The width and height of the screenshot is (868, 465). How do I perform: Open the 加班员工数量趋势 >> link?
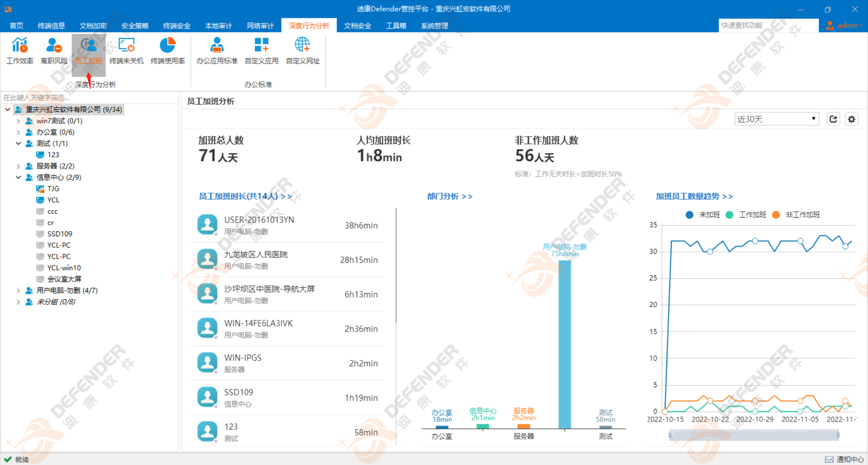(x=694, y=196)
